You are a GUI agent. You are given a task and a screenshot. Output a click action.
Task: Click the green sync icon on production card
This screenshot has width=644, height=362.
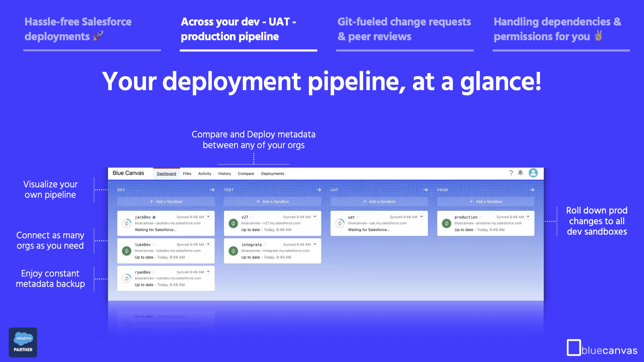click(446, 223)
